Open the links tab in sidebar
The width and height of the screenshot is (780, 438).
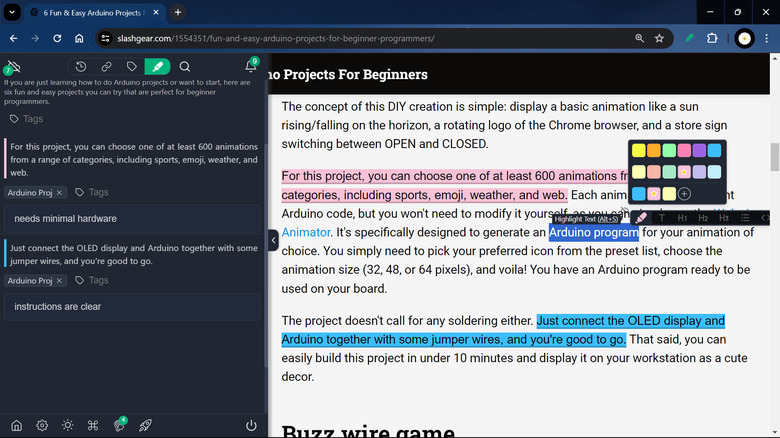point(106,67)
